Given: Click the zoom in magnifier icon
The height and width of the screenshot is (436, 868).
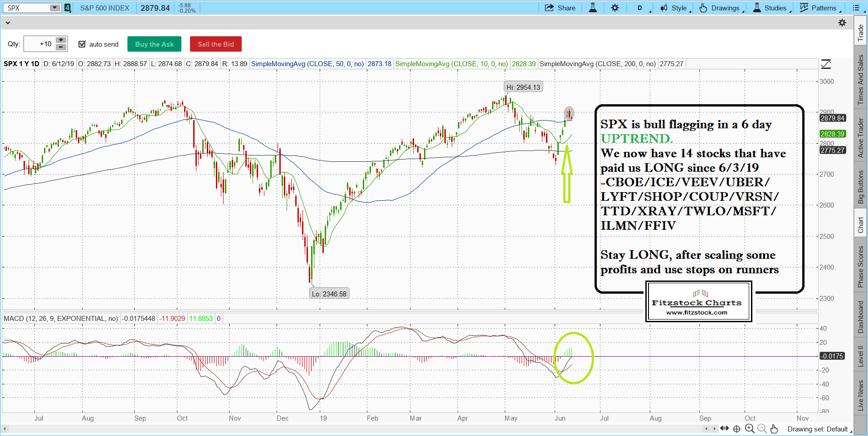Looking at the screenshot, I should pyautogui.click(x=750, y=429).
